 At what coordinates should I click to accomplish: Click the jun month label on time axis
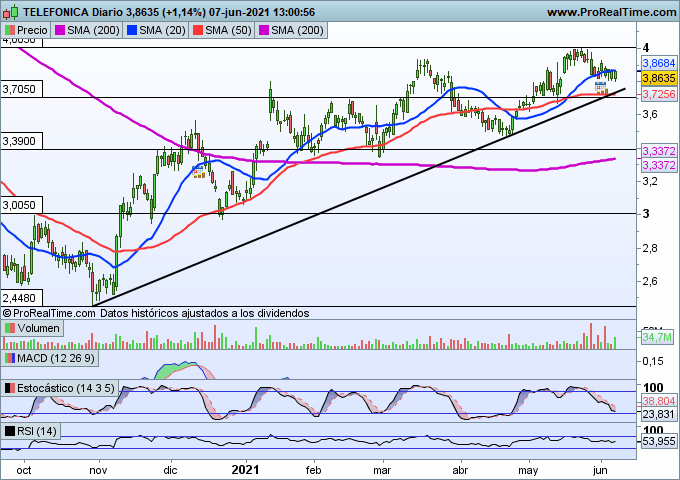tap(600, 471)
